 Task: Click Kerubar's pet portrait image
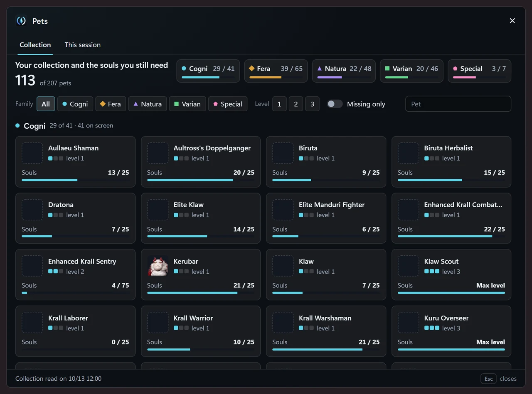point(158,266)
